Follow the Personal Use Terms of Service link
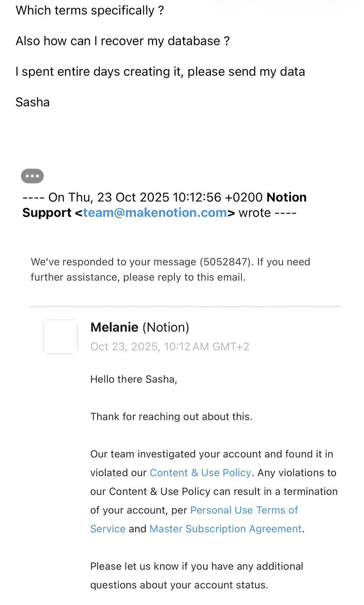Viewport: 364px width, 605px height. [244, 510]
